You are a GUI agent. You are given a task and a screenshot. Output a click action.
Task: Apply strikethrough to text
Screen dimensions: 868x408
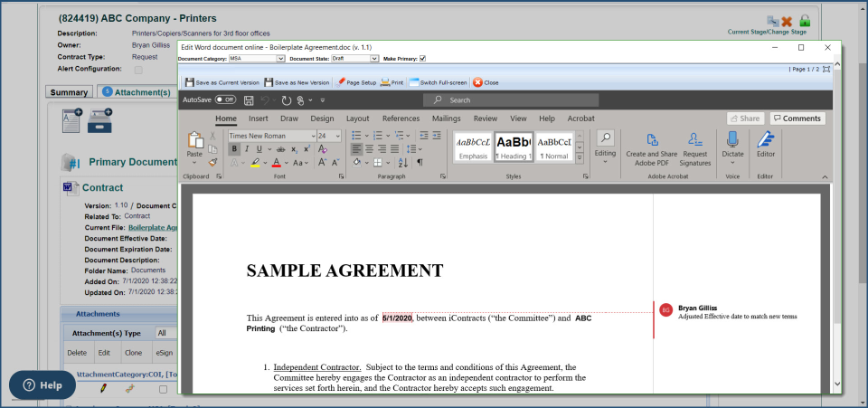tap(280, 149)
